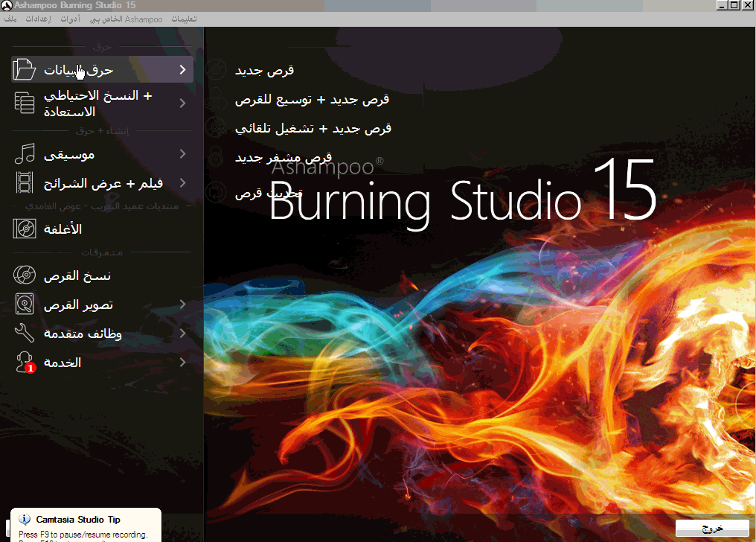Choose قرص جديد from the submenu
Viewport: 756px width, 542px height.
[x=264, y=71]
